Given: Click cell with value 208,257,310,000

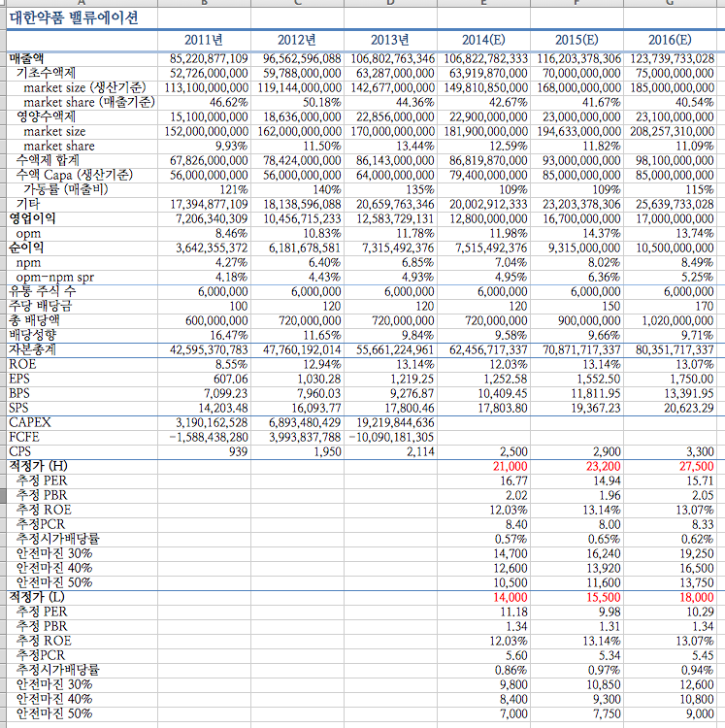Looking at the screenshot, I should [x=672, y=131].
